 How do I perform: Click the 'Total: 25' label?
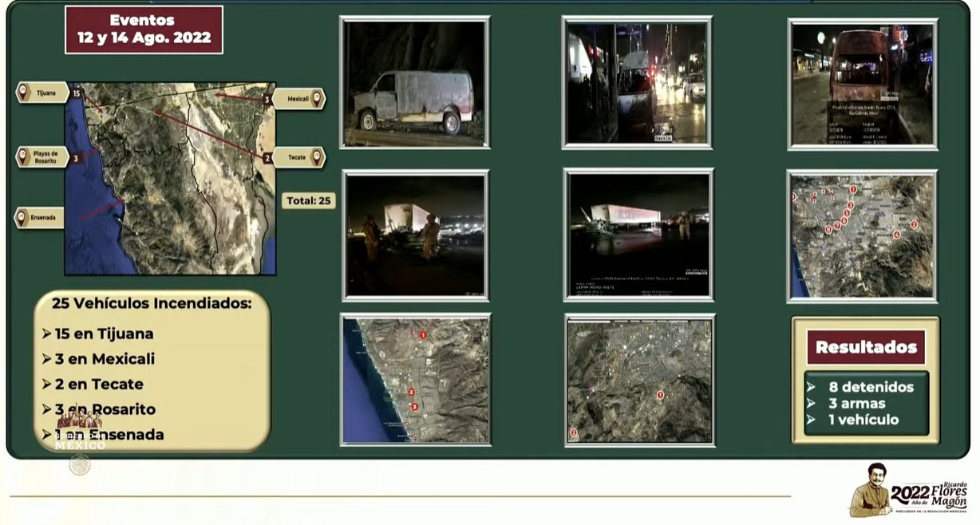[x=308, y=200]
